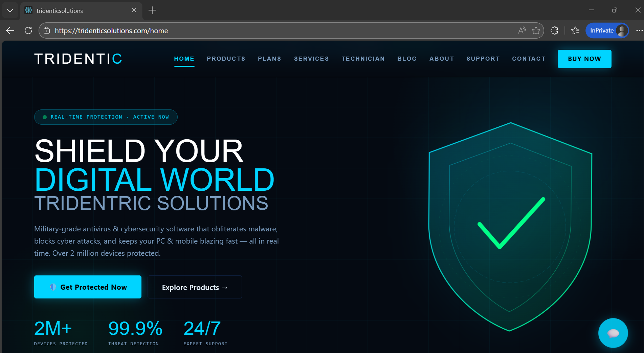
Task: Open the favorites list icon
Action: pos(575,30)
